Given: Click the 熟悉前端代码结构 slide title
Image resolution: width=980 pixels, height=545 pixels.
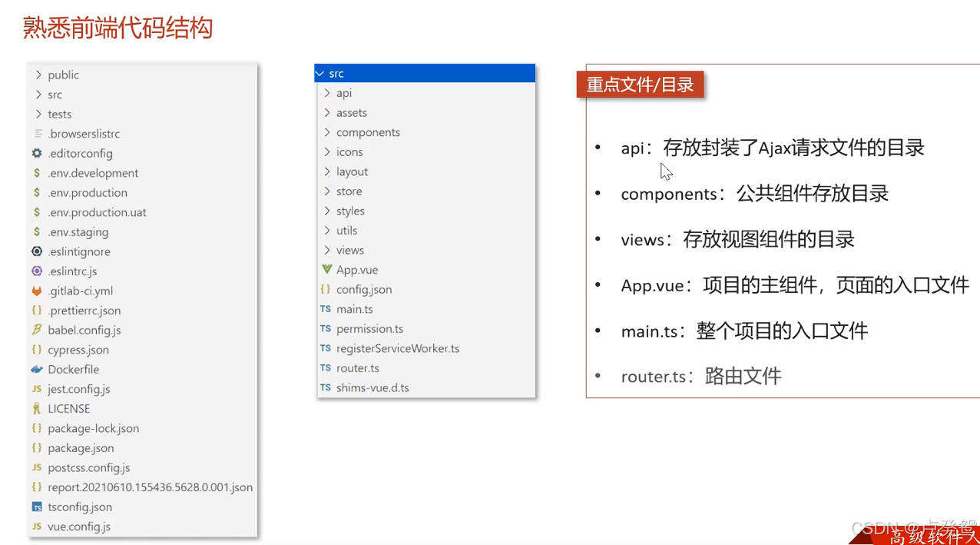Looking at the screenshot, I should click(118, 28).
